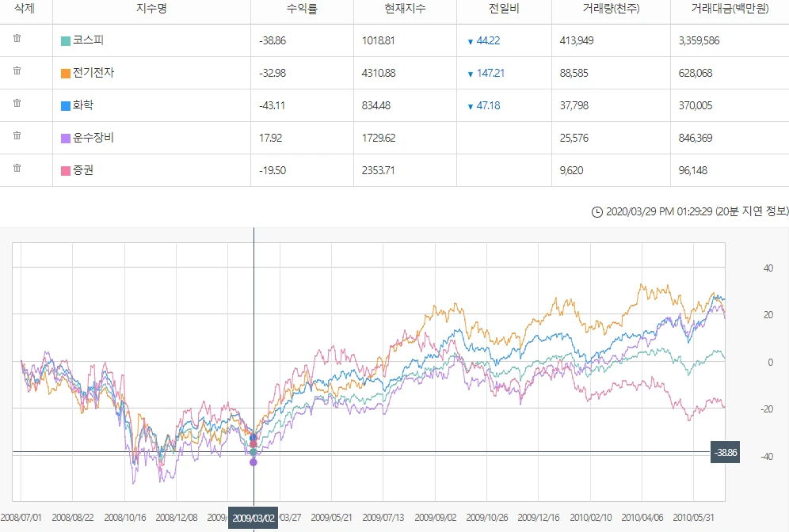Select the 운수장비 index name
Viewport: 789px width, 532px height.
pyautogui.click(x=93, y=137)
